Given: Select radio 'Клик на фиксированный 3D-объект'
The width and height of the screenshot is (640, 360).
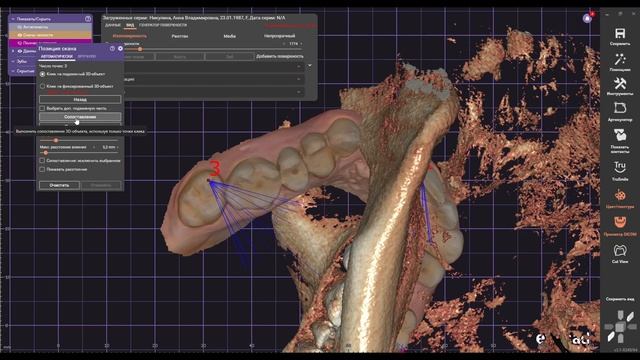Looking at the screenshot, I should 42,87.
